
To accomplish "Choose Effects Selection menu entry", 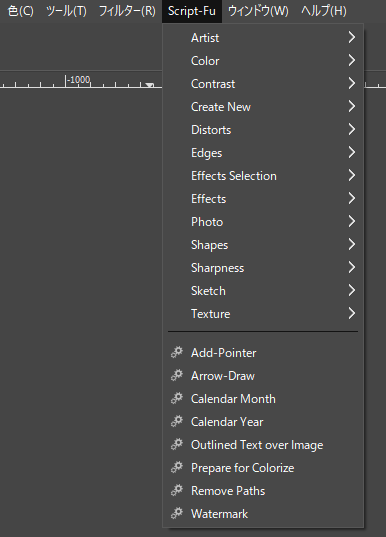I will pyautogui.click(x=263, y=176).
